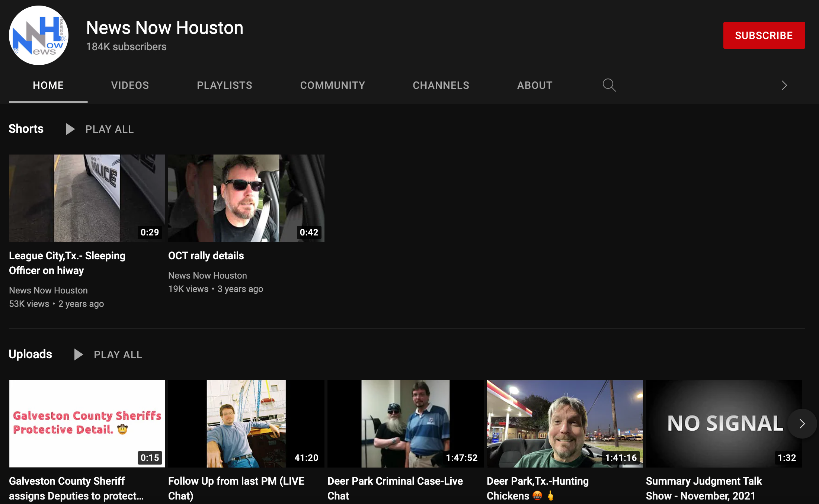Click PLAY ALL next to Uploads
This screenshot has height=504, width=819.
tap(118, 354)
